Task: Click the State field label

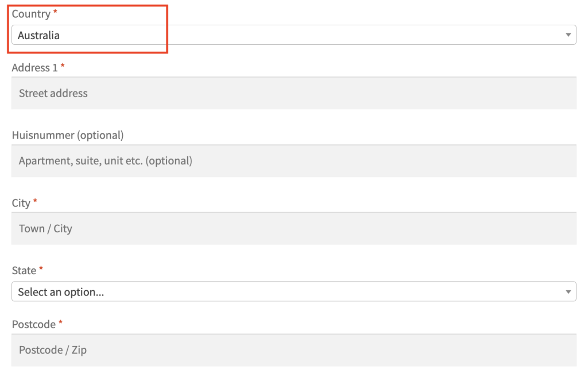Action: (x=24, y=270)
